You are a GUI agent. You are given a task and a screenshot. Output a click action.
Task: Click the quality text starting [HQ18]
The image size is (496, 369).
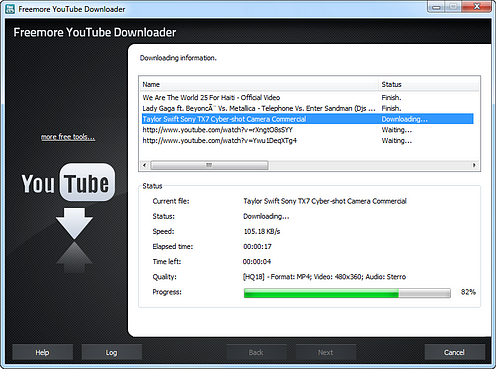(324, 277)
